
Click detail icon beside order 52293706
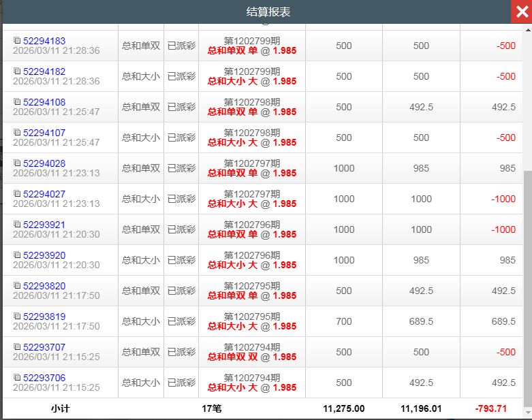(x=17, y=377)
